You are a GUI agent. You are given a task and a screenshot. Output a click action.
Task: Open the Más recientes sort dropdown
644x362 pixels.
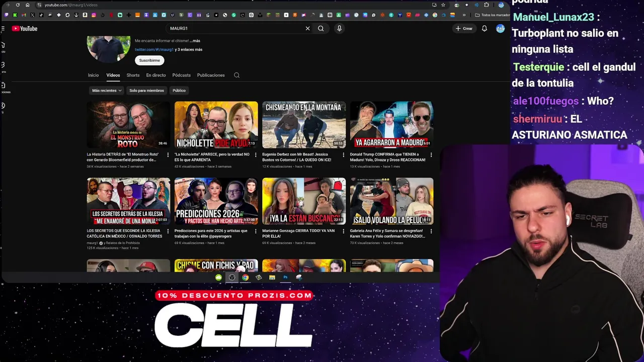(107, 90)
